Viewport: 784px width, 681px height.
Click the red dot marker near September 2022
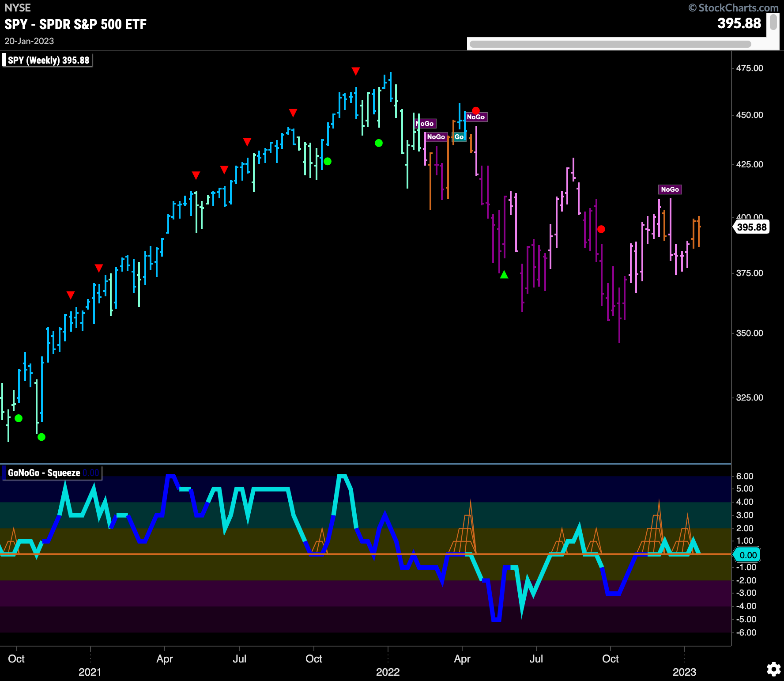601,229
